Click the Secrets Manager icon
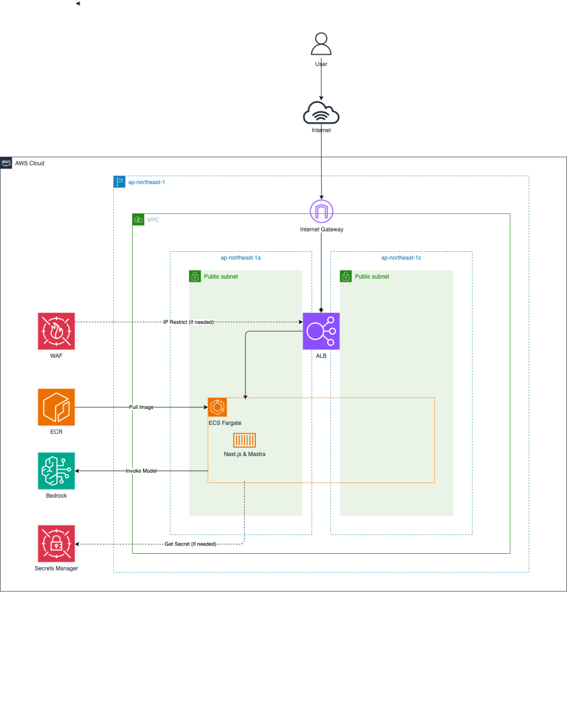The image size is (567, 728). [x=56, y=544]
